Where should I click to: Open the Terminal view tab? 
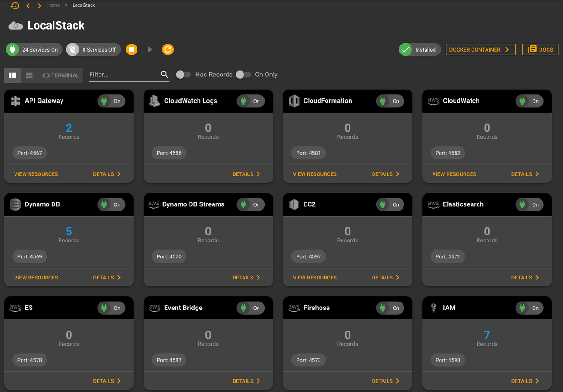(61, 75)
